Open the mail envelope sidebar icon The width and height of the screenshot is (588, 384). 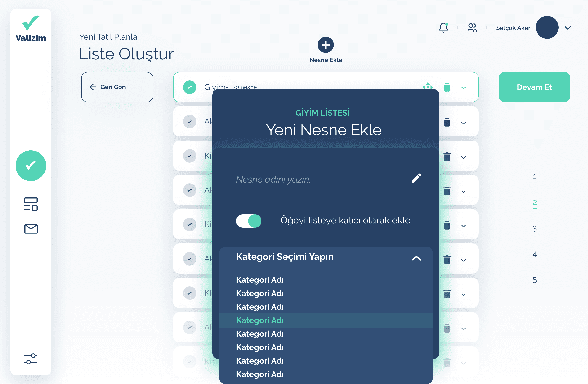pyautogui.click(x=31, y=229)
